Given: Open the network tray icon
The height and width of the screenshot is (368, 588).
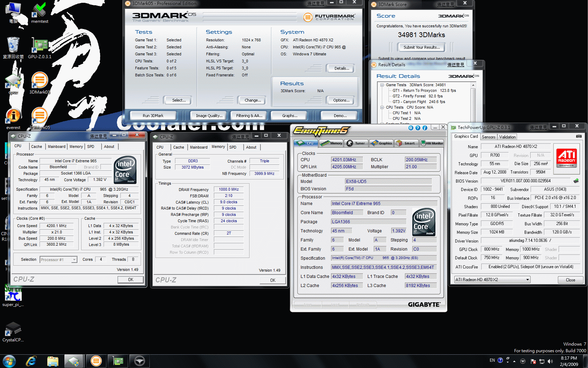Looking at the screenshot, I should coord(542,361).
